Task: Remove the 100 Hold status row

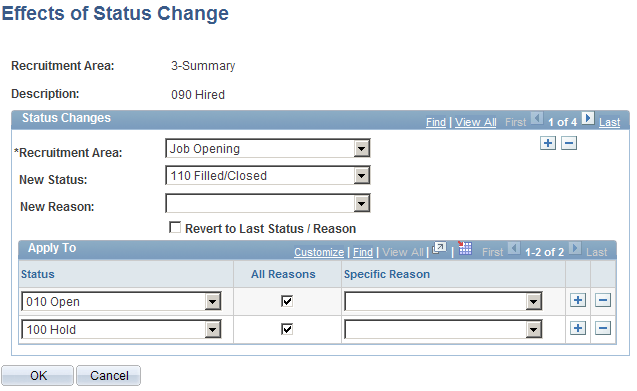Action: point(603,328)
